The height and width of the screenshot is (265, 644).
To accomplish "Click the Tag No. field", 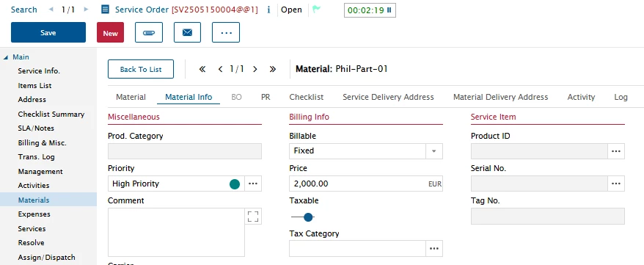I will point(547,216).
